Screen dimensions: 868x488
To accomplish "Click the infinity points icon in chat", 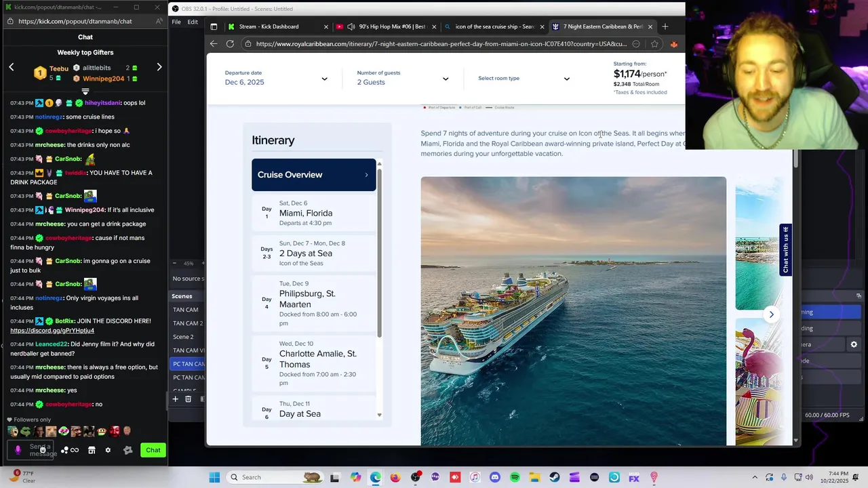I will 74,450.
